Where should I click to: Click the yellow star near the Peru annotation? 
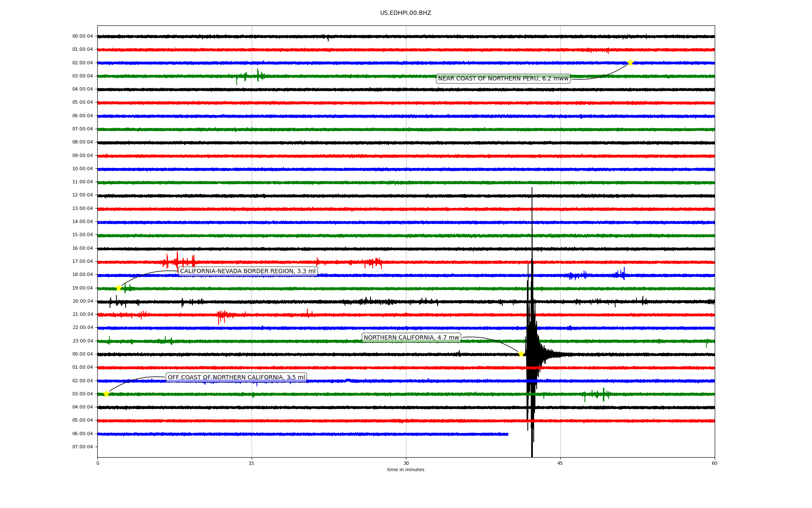pos(630,63)
